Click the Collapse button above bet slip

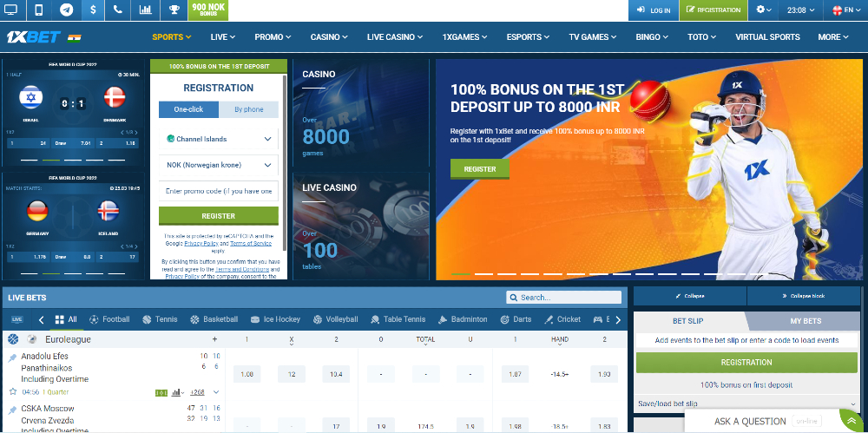690,296
